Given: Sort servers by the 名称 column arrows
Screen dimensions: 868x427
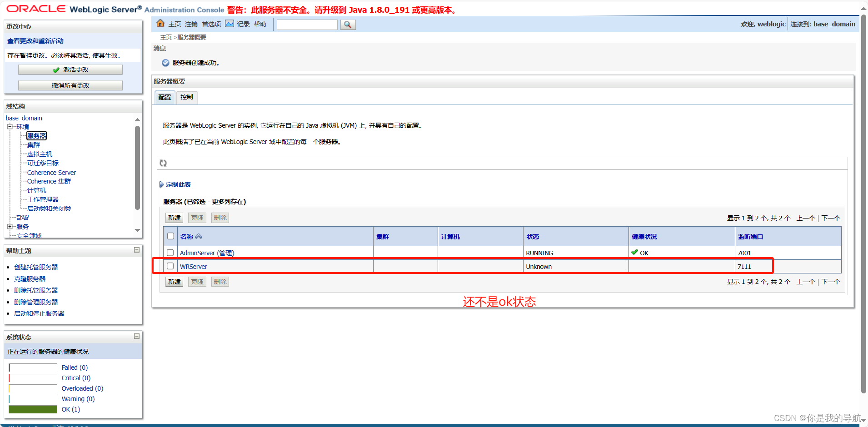Looking at the screenshot, I should point(199,236).
